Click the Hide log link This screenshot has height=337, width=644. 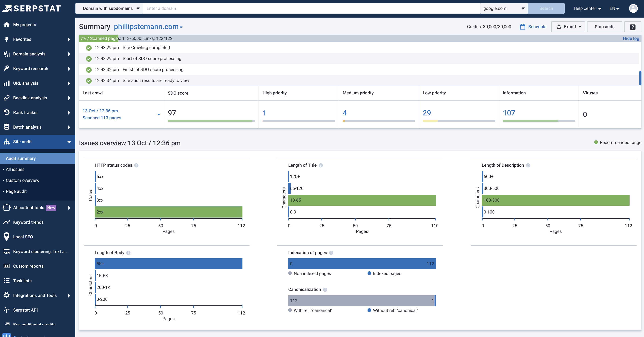click(x=631, y=38)
